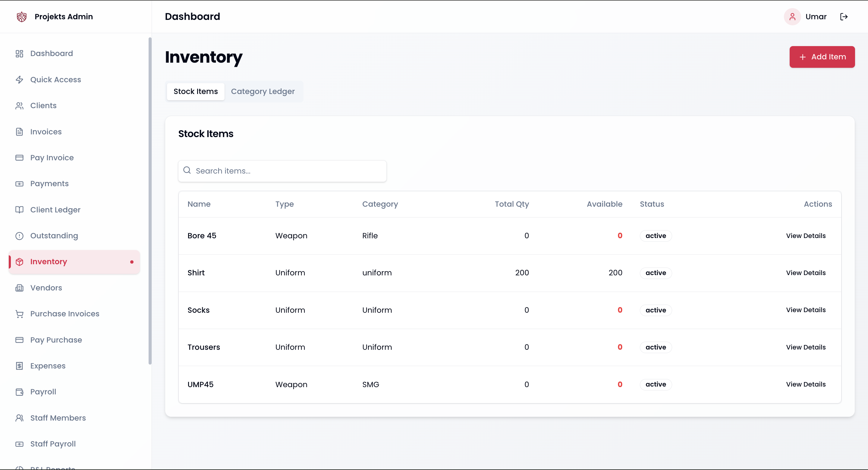Click the Available value 200 for Shirt
868x470 pixels.
click(615, 273)
